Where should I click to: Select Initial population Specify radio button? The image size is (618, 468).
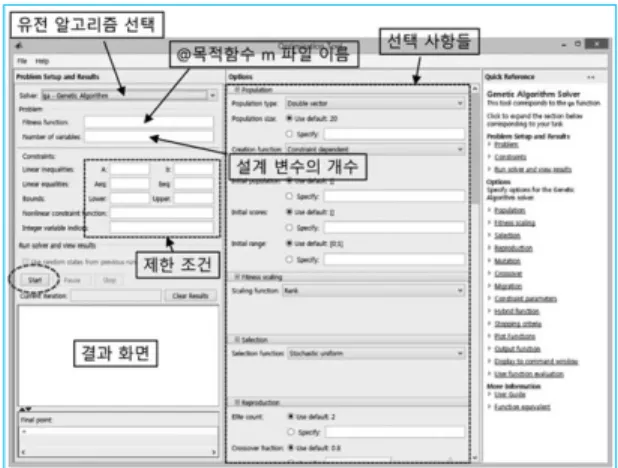289,196
